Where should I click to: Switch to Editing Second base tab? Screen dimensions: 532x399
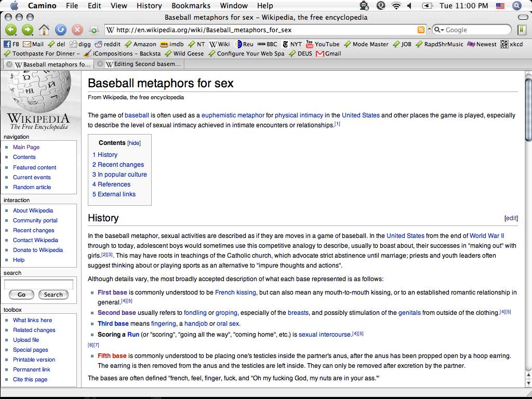click(139, 64)
